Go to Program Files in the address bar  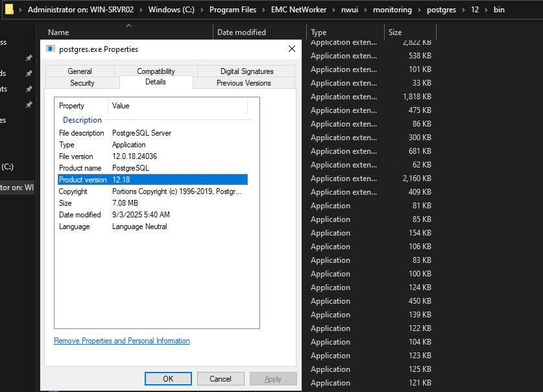233,10
